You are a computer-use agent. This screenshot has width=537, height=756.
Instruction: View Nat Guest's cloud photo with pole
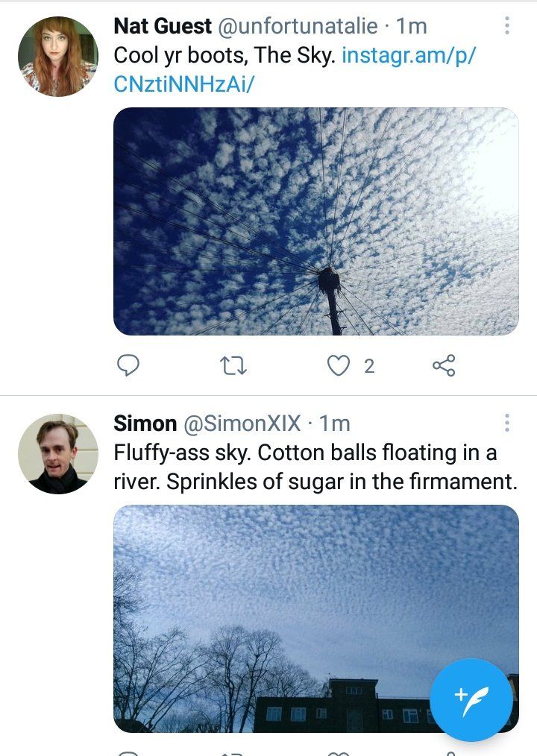click(315, 221)
